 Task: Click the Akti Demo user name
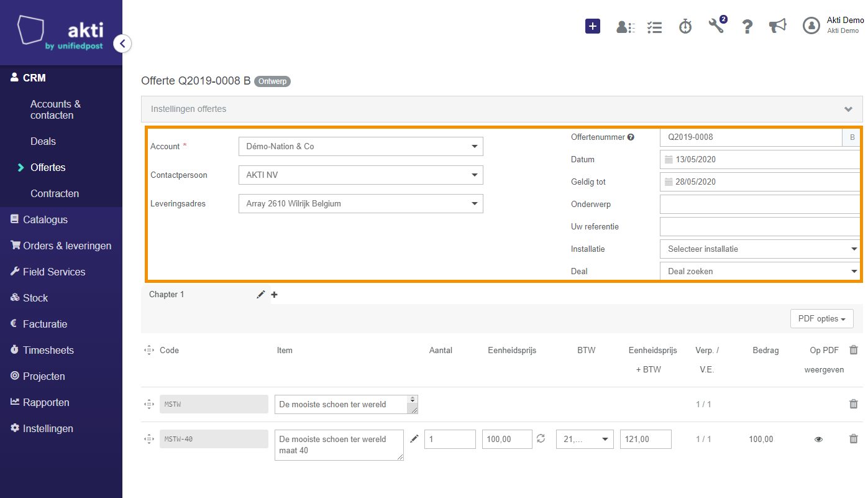coord(845,21)
